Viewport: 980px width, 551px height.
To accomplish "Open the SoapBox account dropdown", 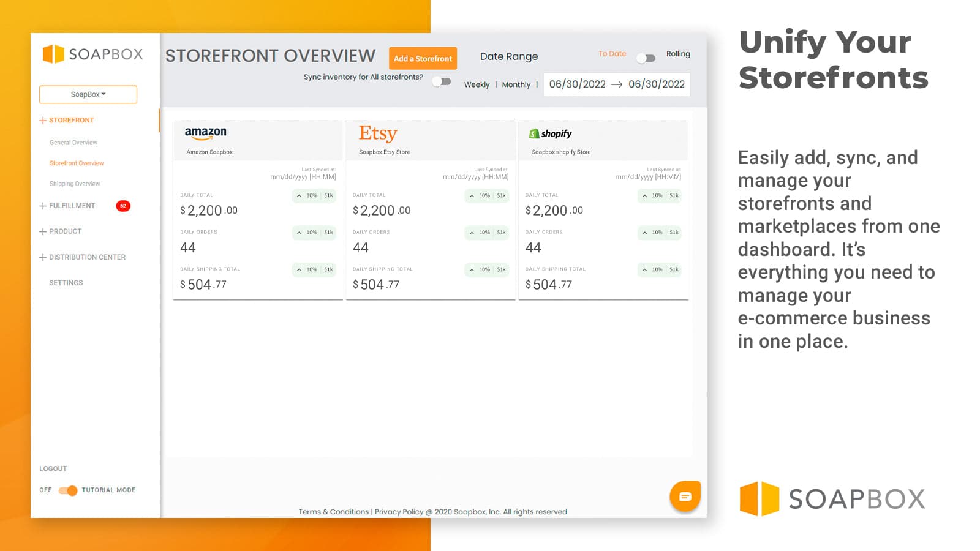I will (88, 94).
